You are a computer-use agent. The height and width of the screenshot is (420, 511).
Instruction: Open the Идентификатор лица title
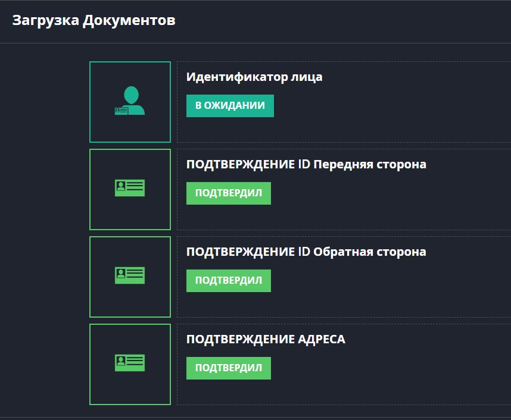254,77
